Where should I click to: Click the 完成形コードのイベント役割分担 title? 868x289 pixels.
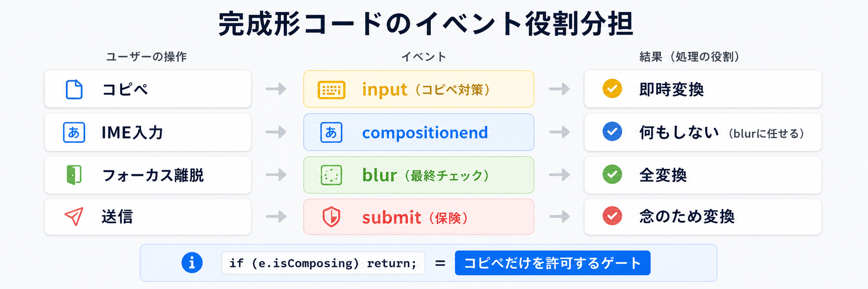click(x=426, y=24)
